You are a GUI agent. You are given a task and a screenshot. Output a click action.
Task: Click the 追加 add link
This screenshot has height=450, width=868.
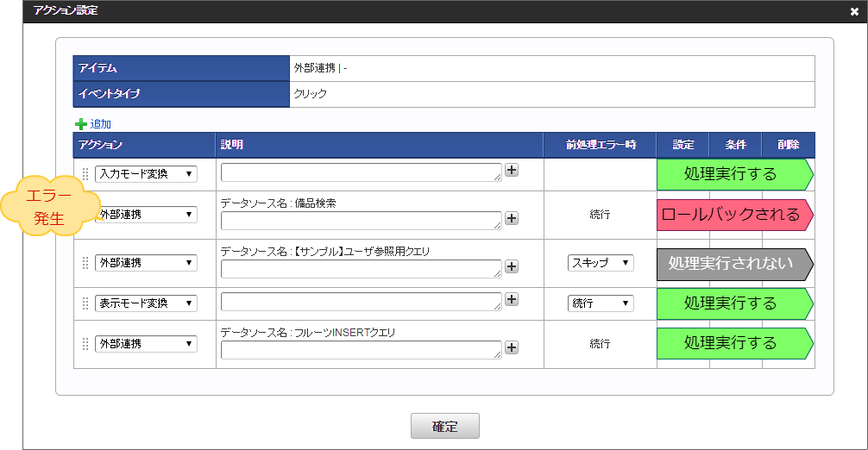(x=101, y=124)
